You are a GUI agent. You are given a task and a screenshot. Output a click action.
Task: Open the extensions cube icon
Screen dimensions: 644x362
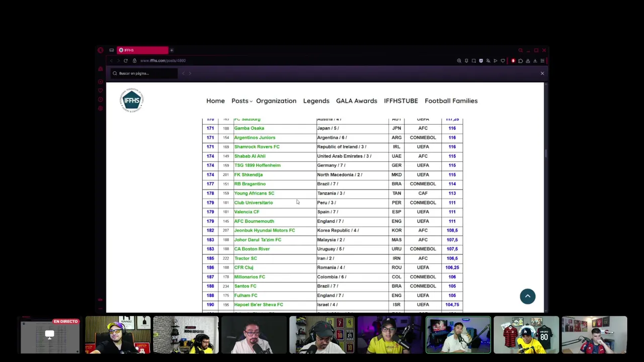pos(520,61)
